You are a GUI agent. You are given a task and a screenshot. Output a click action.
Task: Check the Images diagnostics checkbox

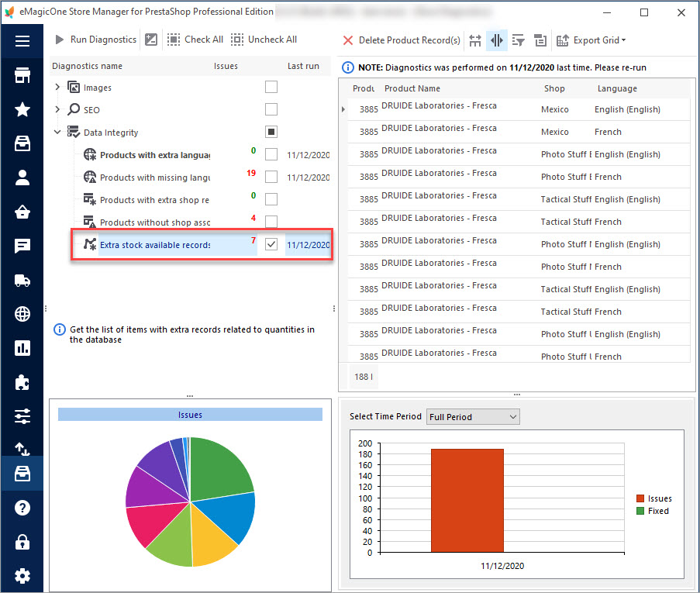coord(271,87)
